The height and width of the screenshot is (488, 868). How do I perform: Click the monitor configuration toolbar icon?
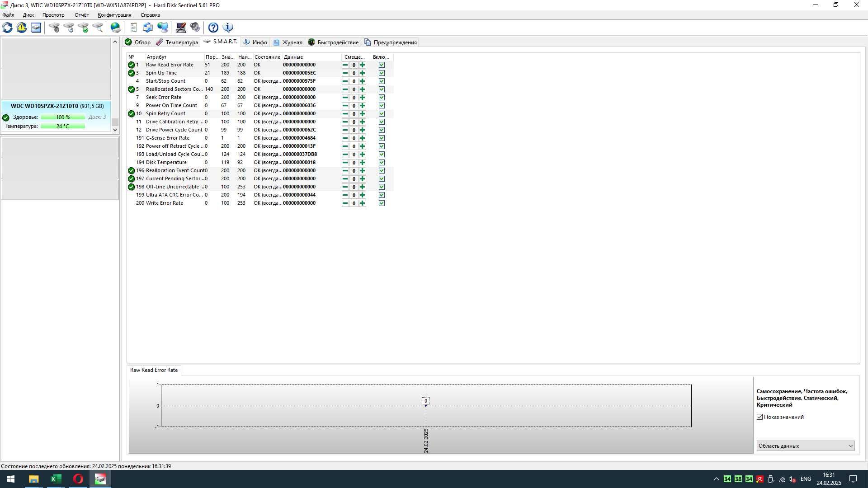pyautogui.click(x=181, y=28)
